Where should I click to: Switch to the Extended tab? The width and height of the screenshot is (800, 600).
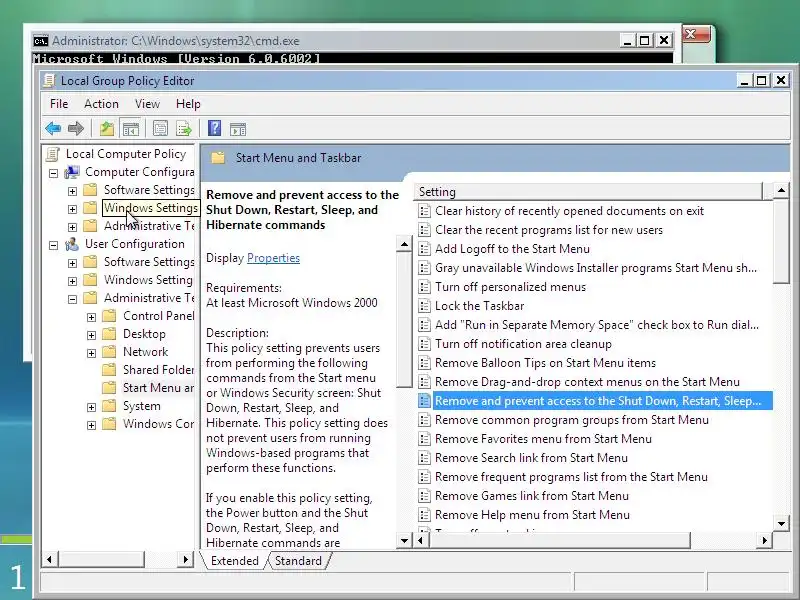click(235, 561)
